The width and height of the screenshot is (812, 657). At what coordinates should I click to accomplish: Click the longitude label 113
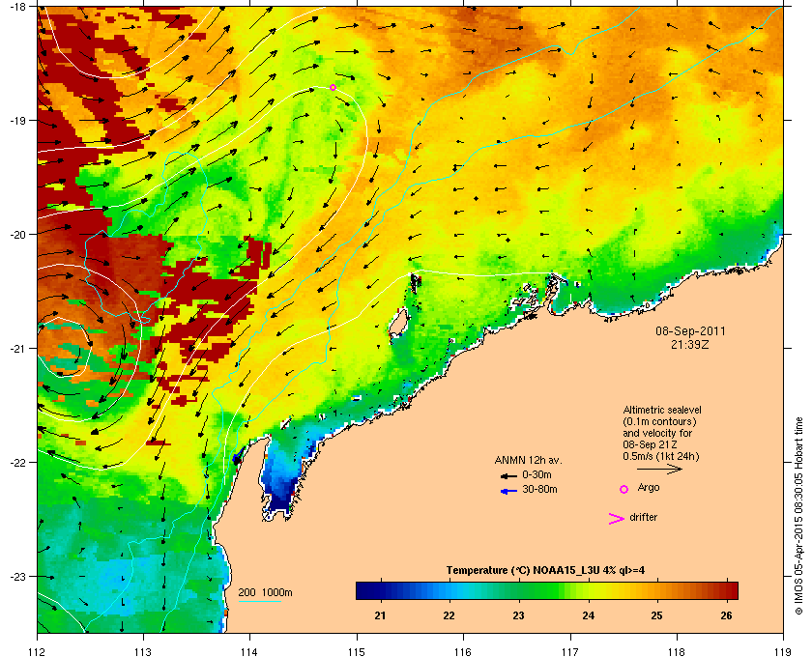click(x=143, y=651)
